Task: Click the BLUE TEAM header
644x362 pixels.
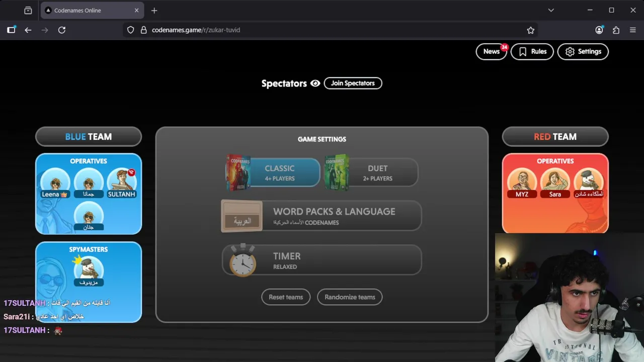Action: (x=89, y=137)
